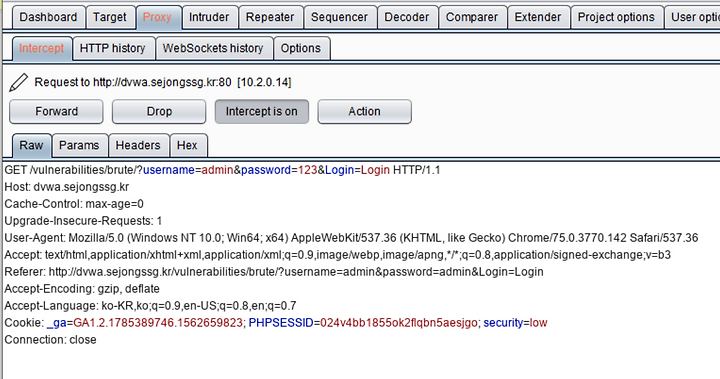
Task: Click the Cache-Control: max-age=0 line
Action: (74, 204)
